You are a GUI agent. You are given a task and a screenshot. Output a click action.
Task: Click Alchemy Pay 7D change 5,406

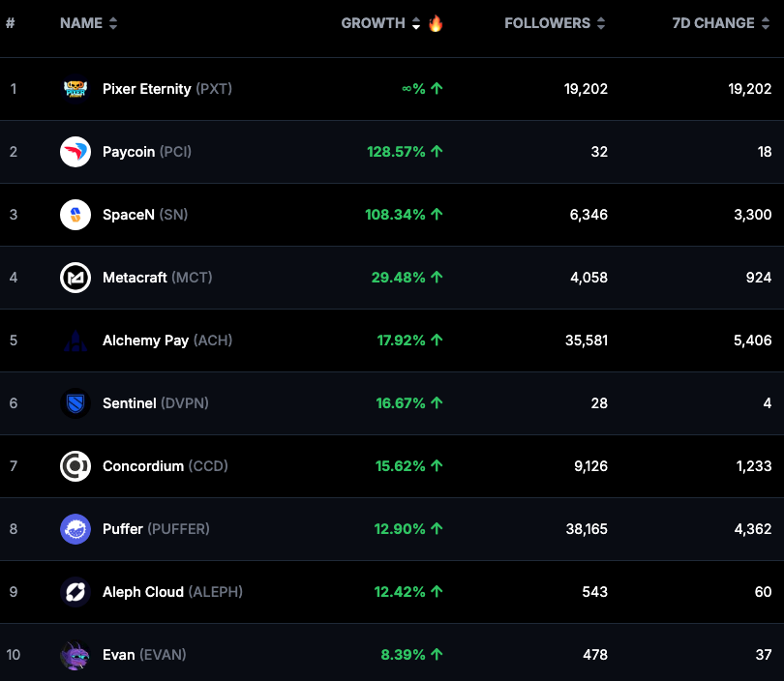[752, 340]
